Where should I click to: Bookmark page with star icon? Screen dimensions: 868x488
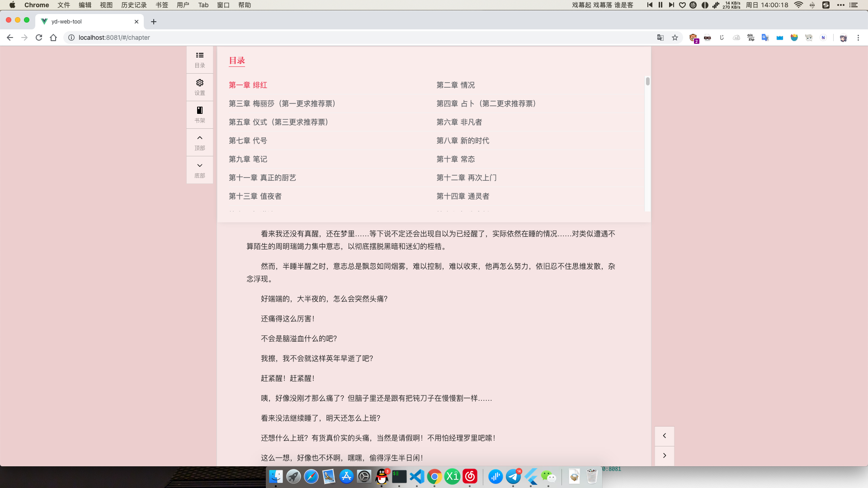675,38
